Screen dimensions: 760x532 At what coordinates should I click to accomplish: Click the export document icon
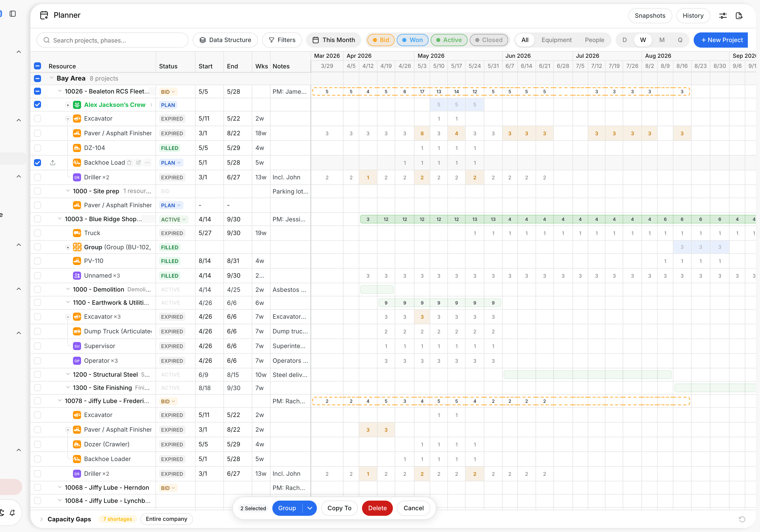(x=739, y=15)
